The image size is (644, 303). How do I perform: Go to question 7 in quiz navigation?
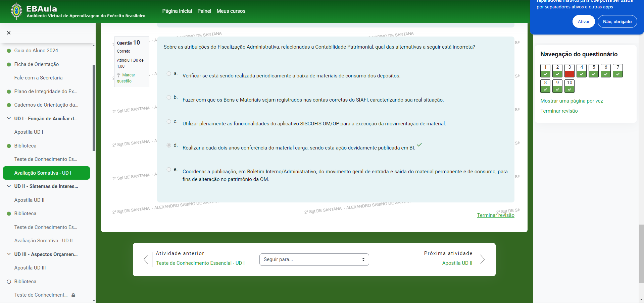tap(617, 71)
